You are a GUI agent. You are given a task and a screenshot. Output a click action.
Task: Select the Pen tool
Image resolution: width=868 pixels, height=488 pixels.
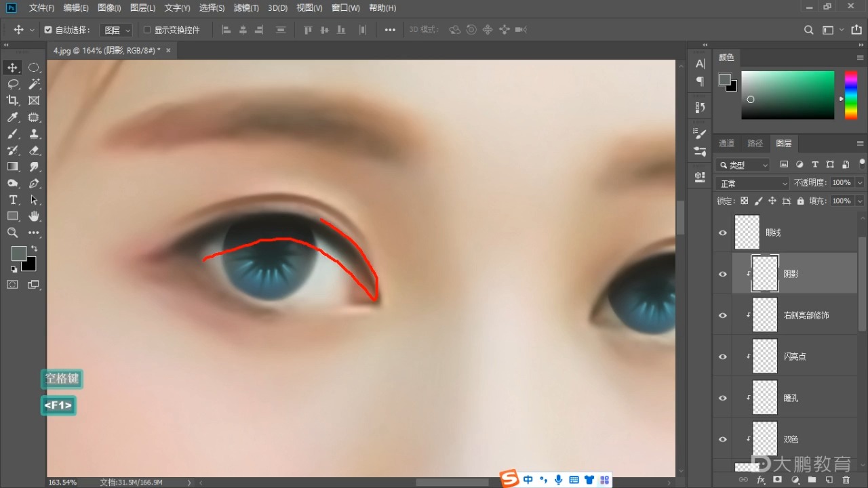click(34, 183)
